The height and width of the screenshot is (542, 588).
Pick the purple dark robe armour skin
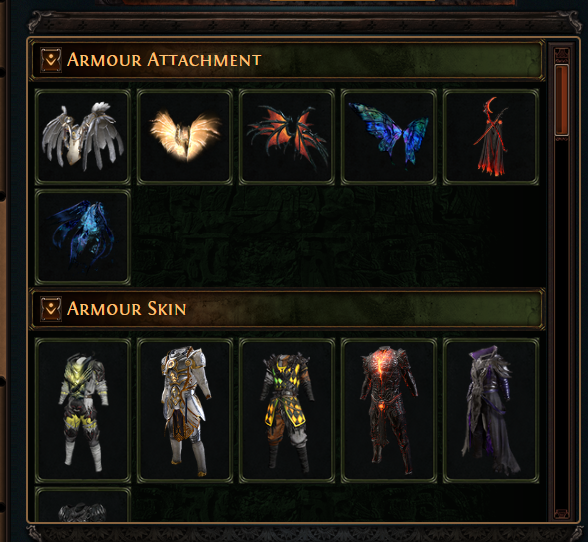[x=490, y=410]
